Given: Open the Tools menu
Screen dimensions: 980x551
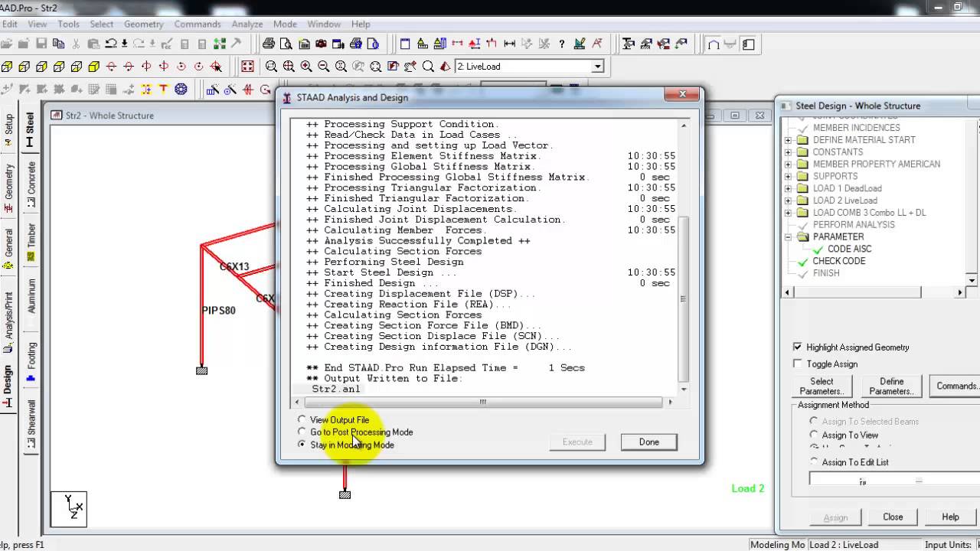Looking at the screenshot, I should tap(68, 24).
